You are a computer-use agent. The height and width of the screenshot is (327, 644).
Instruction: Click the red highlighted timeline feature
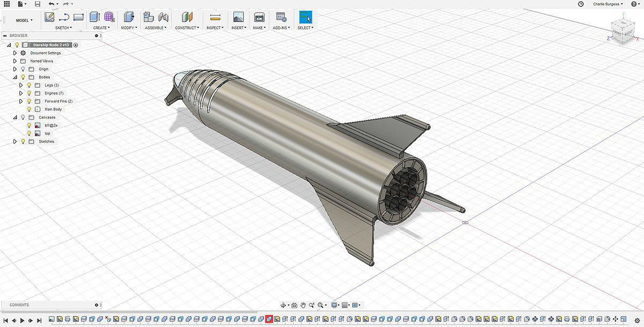269,319
